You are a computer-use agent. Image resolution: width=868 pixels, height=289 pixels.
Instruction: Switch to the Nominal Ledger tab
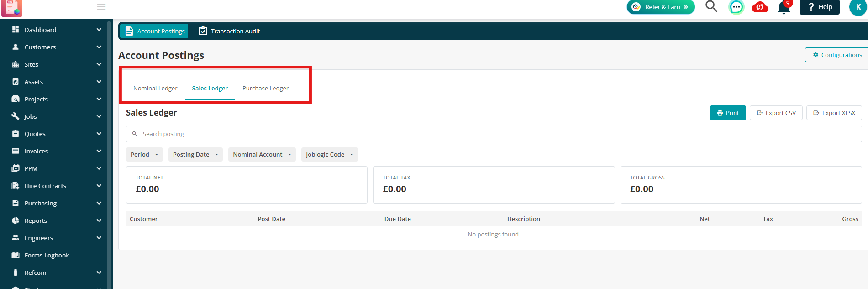tap(155, 88)
